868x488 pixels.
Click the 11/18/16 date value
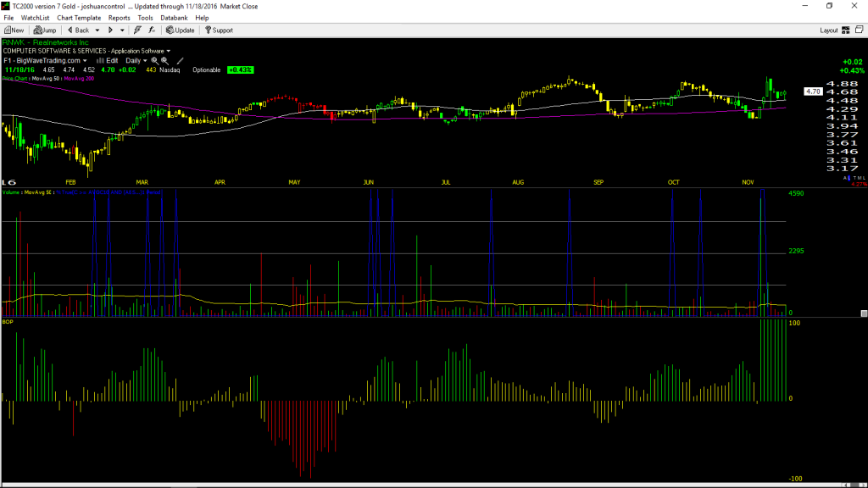pyautogui.click(x=20, y=70)
